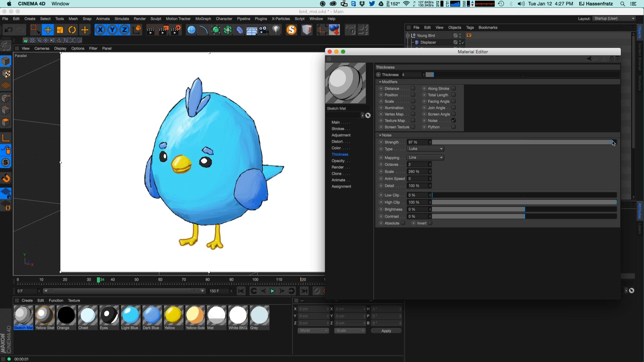Viewport: 644px width, 362px height.
Task: Switch to the Strokes channel
Action: coord(338,129)
